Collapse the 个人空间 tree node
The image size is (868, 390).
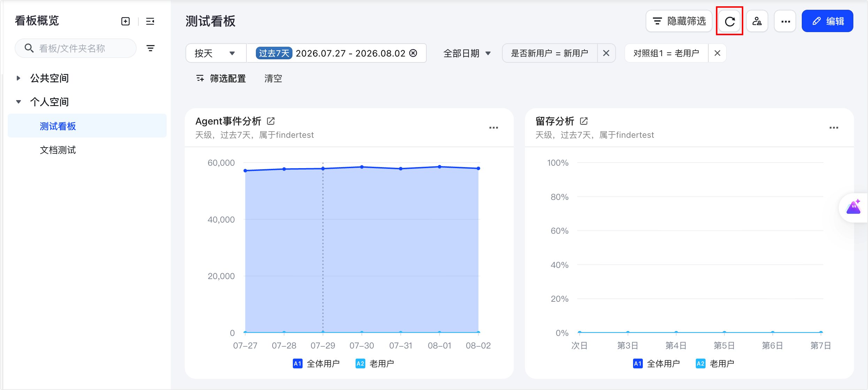point(18,102)
